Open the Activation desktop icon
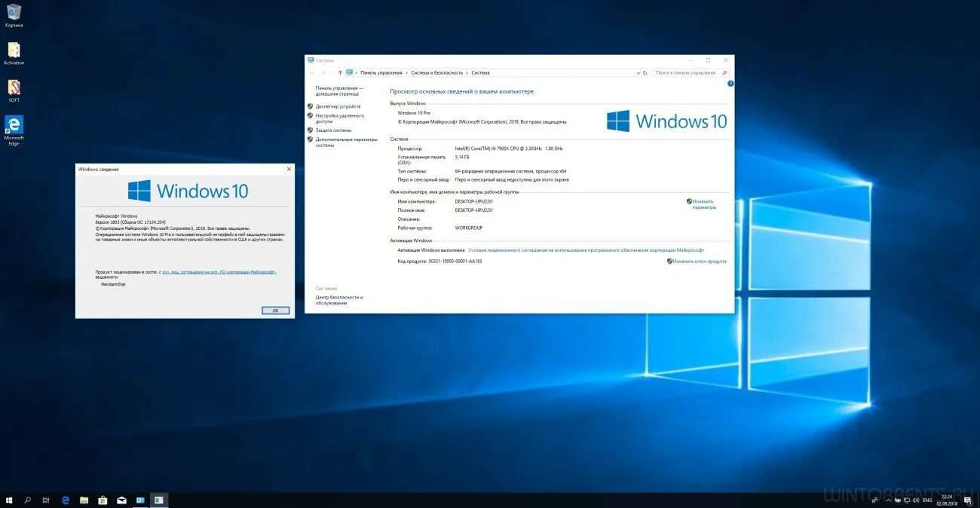 (14, 54)
